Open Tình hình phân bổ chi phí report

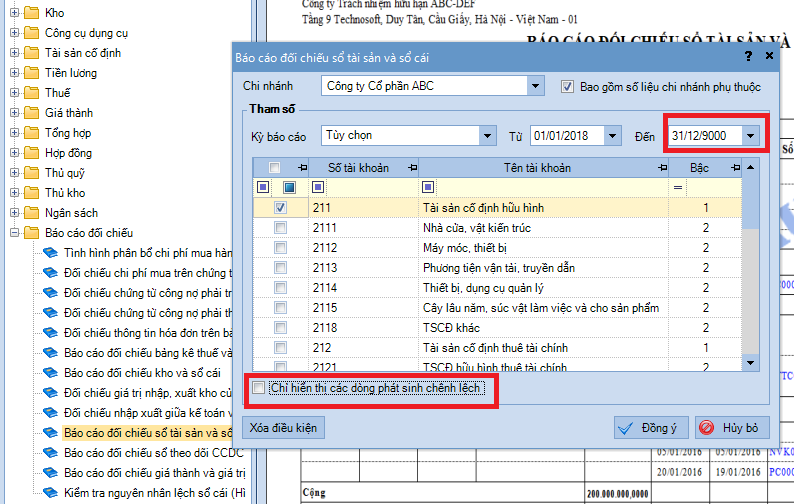tap(148, 253)
